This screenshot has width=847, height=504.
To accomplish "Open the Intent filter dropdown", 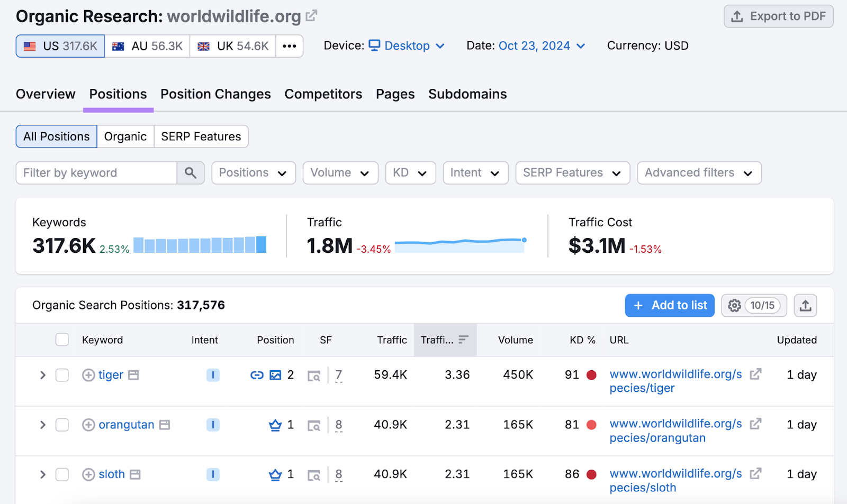I will click(475, 173).
